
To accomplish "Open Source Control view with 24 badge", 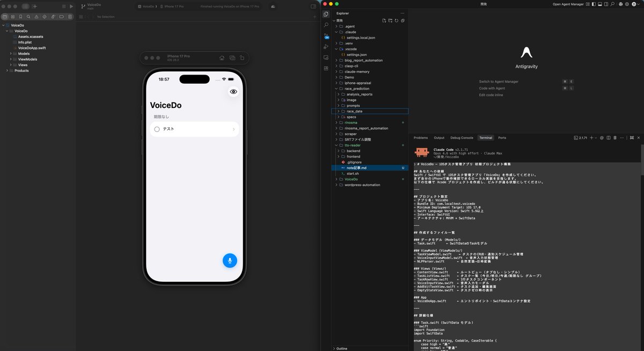I will (326, 36).
